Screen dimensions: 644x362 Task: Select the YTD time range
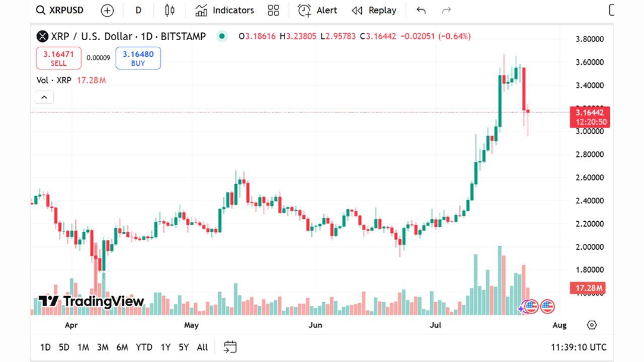pyautogui.click(x=144, y=347)
